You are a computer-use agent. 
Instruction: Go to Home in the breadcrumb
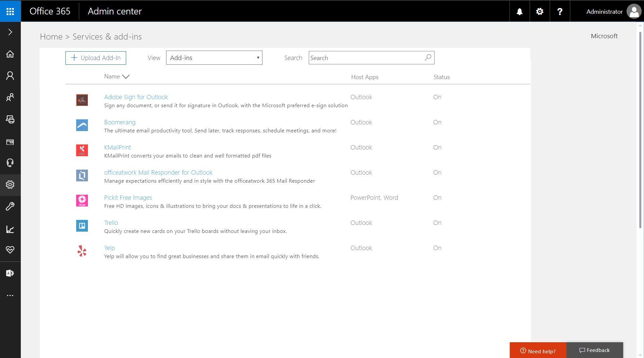tap(51, 37)
